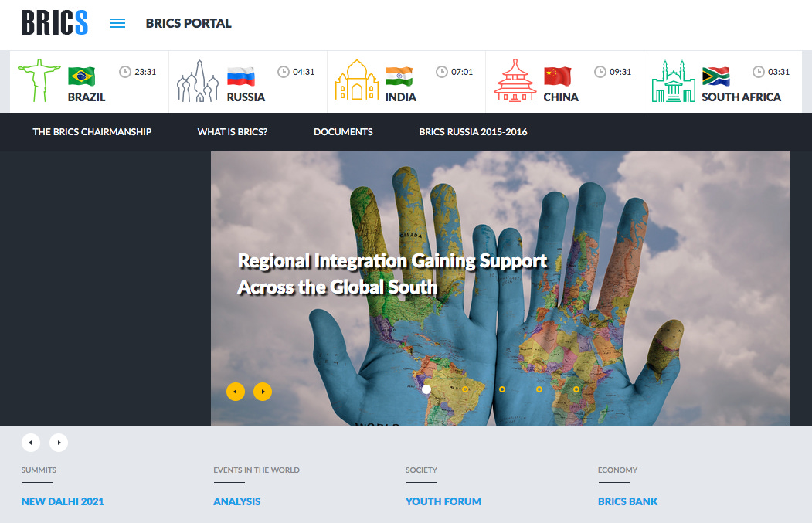Click the BRICS PORTAL title
Viewport: 812px width, 523px height.
[x=189, y=23]
